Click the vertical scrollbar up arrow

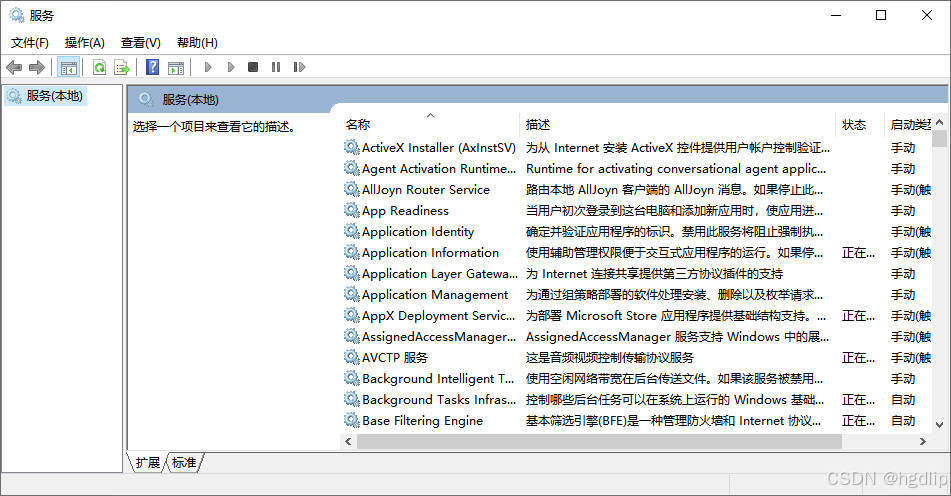(939, 122)
